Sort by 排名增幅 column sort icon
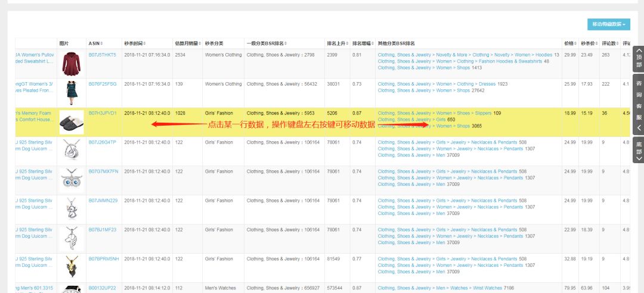 (373, 43)
